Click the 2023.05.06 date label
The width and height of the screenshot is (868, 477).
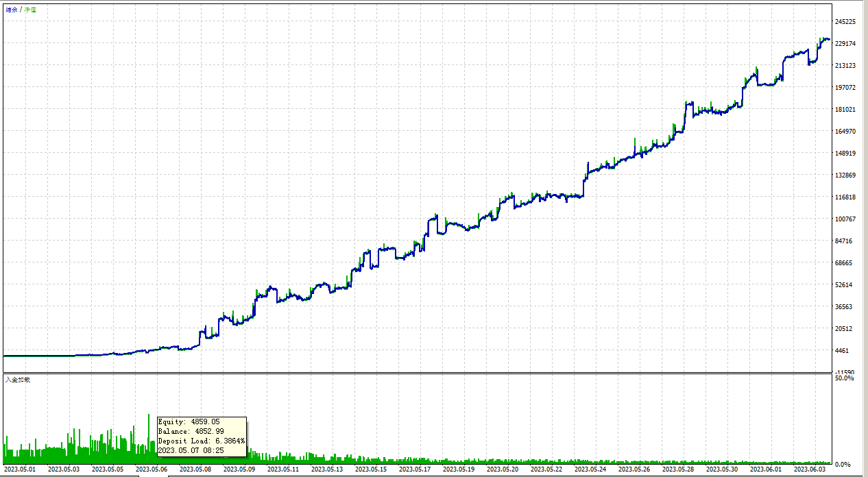coord(153,470)
